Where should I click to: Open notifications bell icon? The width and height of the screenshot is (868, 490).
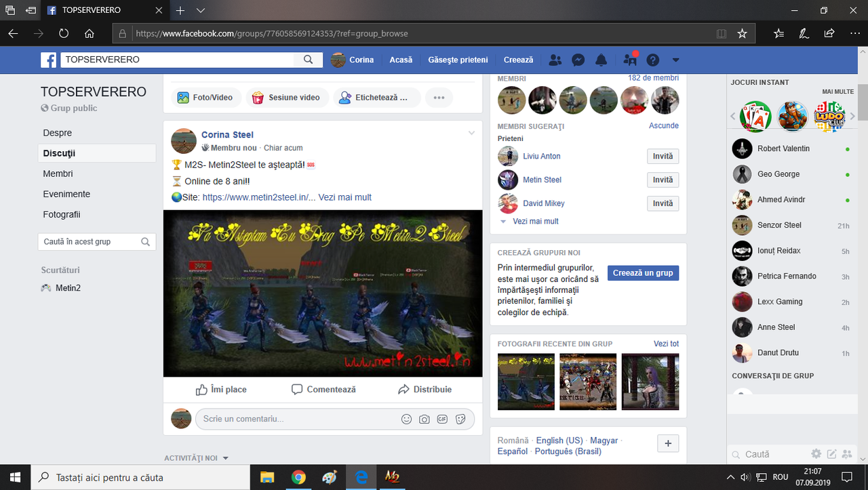[x=601, y=60]
